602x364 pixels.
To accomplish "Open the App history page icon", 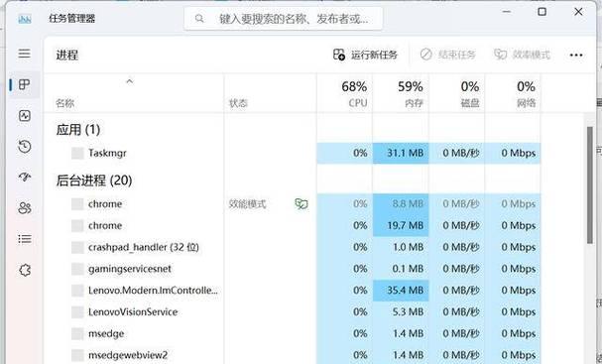I will coord(25,146).
